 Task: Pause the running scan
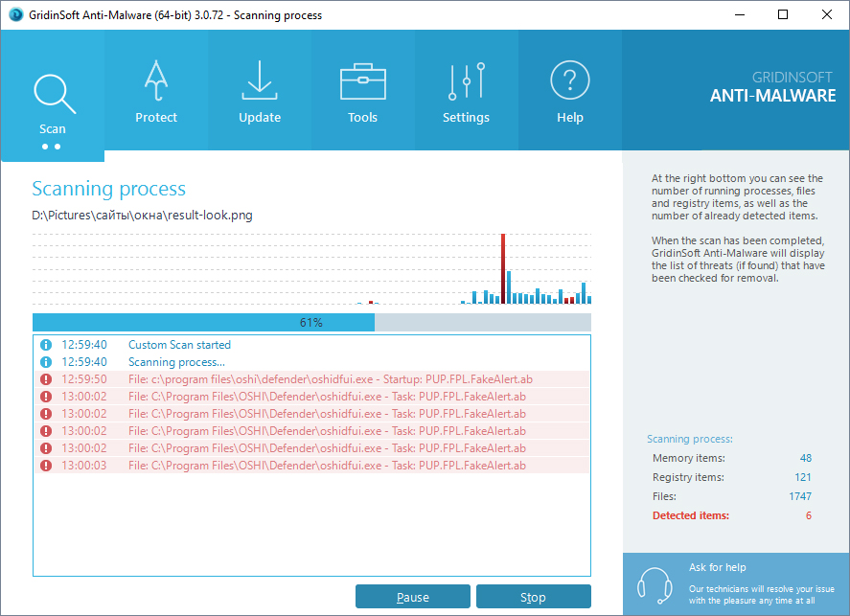tap(413, 597)
